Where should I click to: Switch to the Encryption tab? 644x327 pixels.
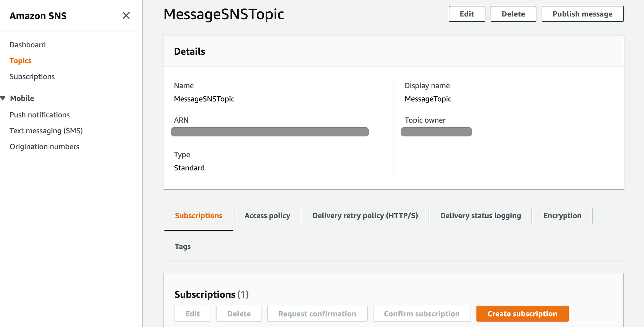(562, 216)
